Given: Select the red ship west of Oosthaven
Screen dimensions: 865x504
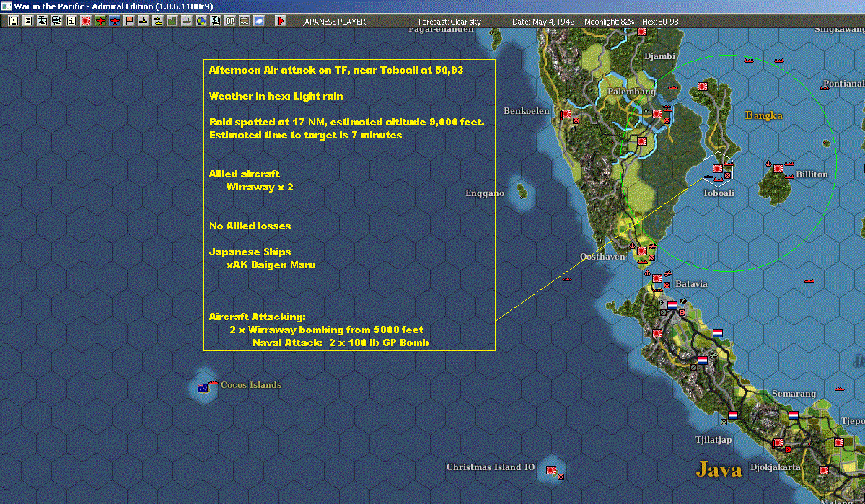Looking at the screenshot, I should pyautogui.click(x=566, y=280).
